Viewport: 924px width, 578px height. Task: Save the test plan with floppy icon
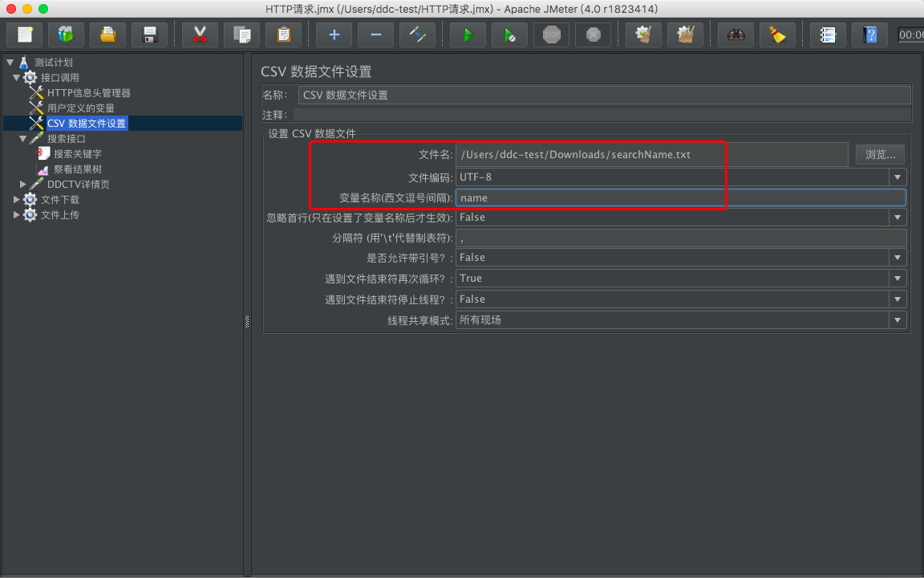tap(150, 35)
